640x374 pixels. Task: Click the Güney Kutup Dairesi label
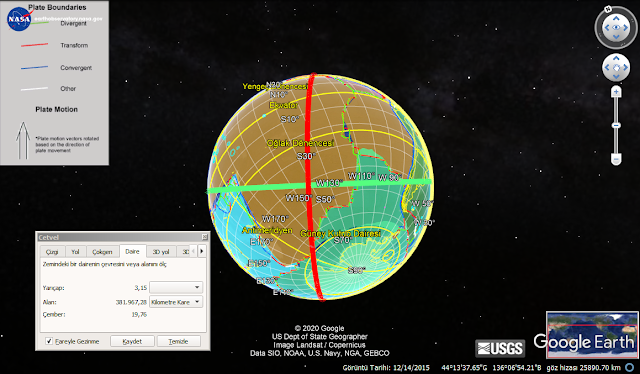pos(340,234)
